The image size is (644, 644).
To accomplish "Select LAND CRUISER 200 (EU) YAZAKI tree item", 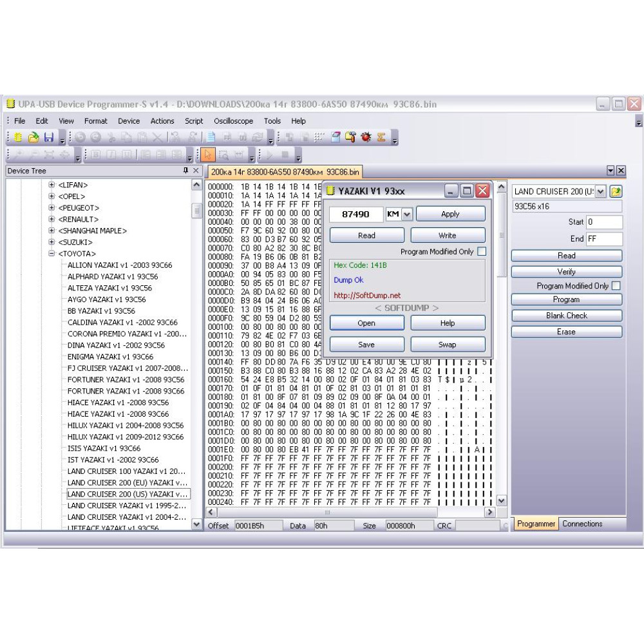I will (x=127, y=482).
